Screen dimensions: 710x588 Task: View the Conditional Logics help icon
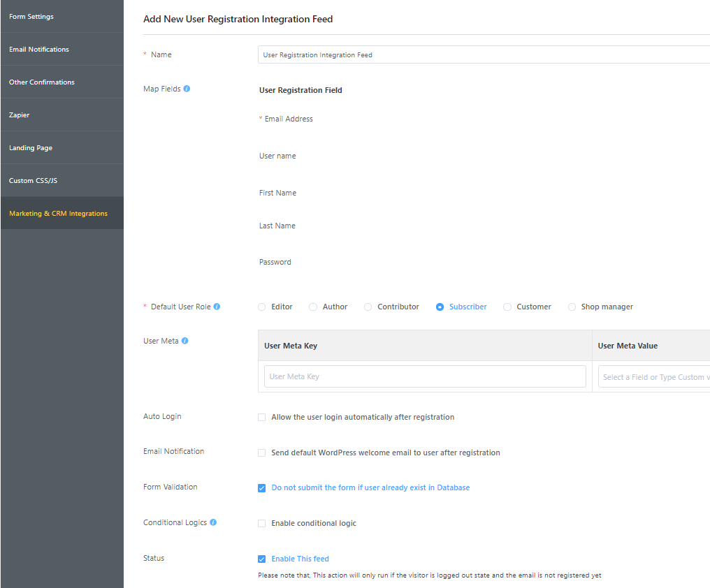(215, 522)
